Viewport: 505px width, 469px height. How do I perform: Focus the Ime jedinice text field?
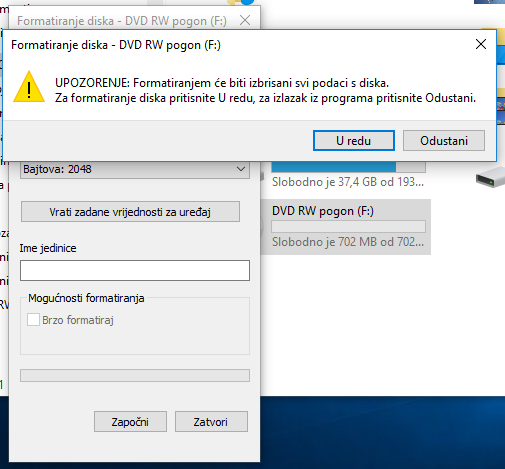(135, 270)
